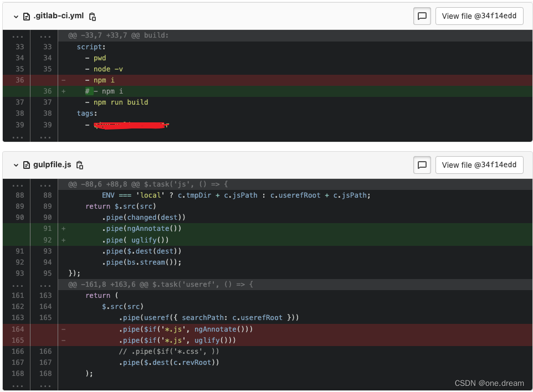Open comment dialog on gulpfile.js diff
Screen dimensions: 533x392
pyautogui.click(x=422, y=164)
